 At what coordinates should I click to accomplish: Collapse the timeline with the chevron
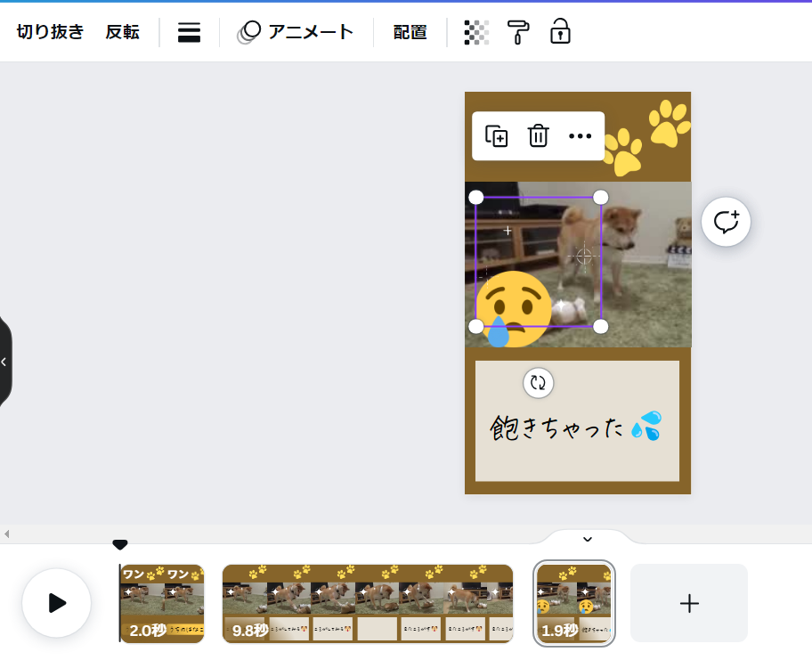tap(587, 539)
